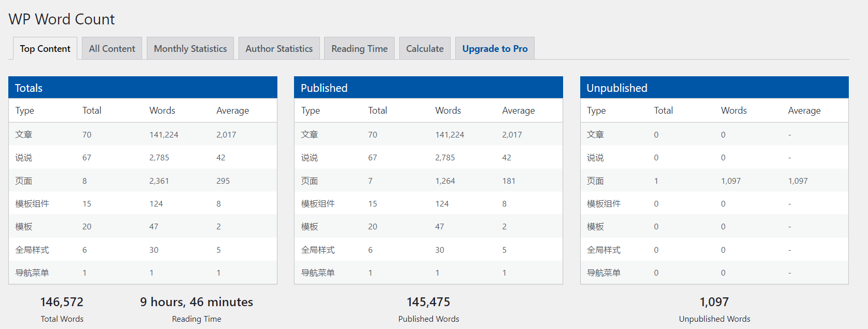The width and height of the screenshot is (868, 329).
Task: Click the Unpublished panel header
Action: pos(714,88)
